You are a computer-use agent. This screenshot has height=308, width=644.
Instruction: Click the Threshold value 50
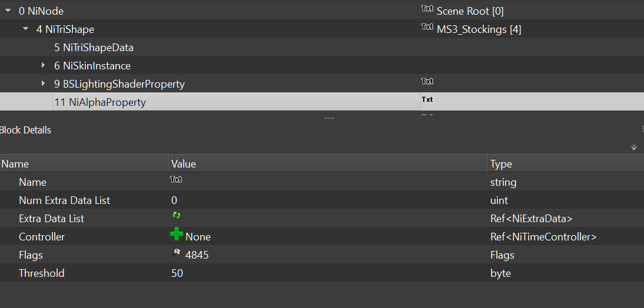click(177, 273)
